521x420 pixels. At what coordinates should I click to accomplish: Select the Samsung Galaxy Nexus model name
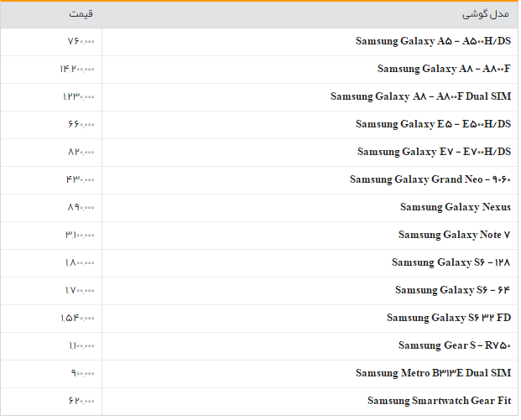point(456,208)
